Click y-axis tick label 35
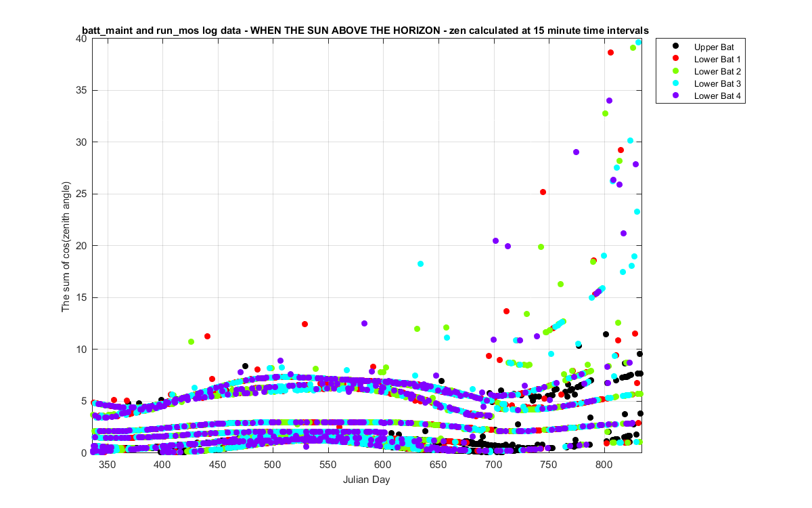Viewport: 812px width, 508px height. [82, 90]
